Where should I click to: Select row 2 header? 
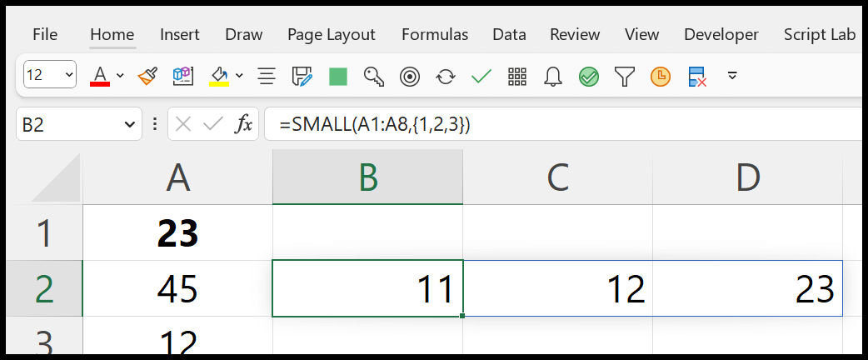point(44,288)
